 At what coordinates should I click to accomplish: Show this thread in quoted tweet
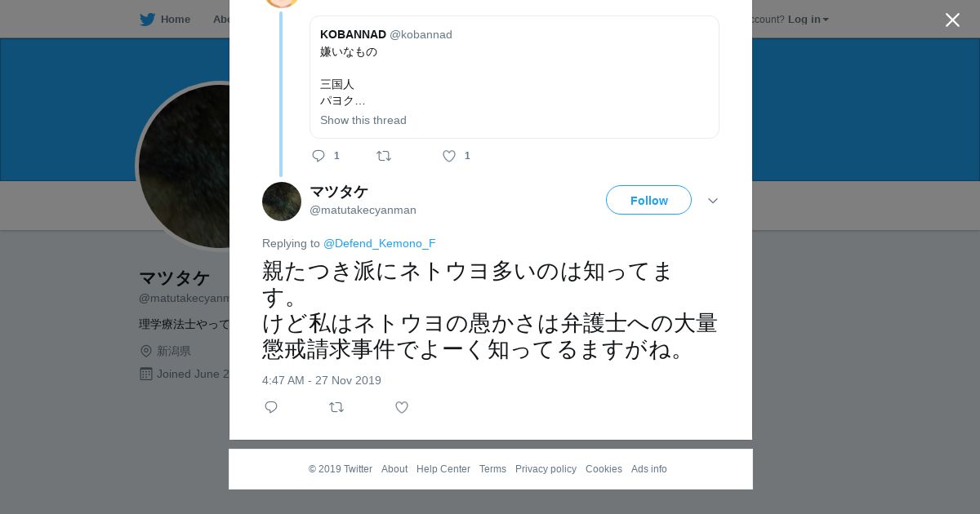click(x=363, y=120)
